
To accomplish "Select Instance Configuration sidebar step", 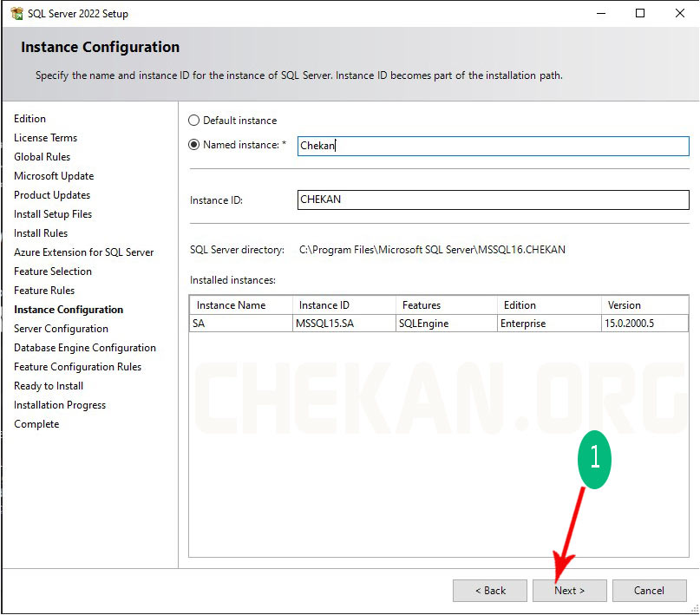I will 69,310.
